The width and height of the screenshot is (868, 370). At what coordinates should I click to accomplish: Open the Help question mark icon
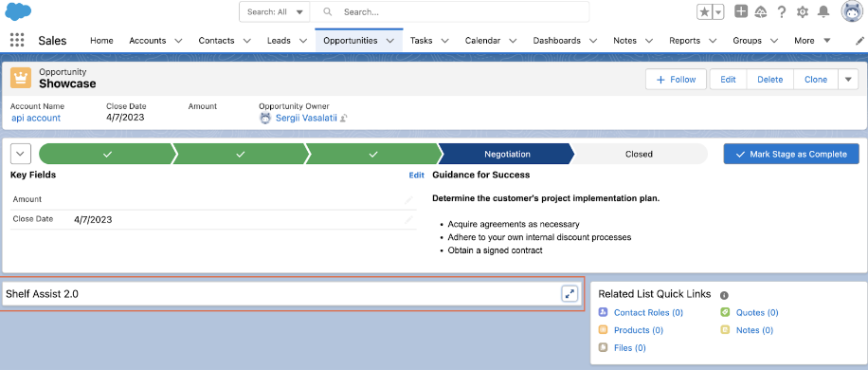coord(782,11)
